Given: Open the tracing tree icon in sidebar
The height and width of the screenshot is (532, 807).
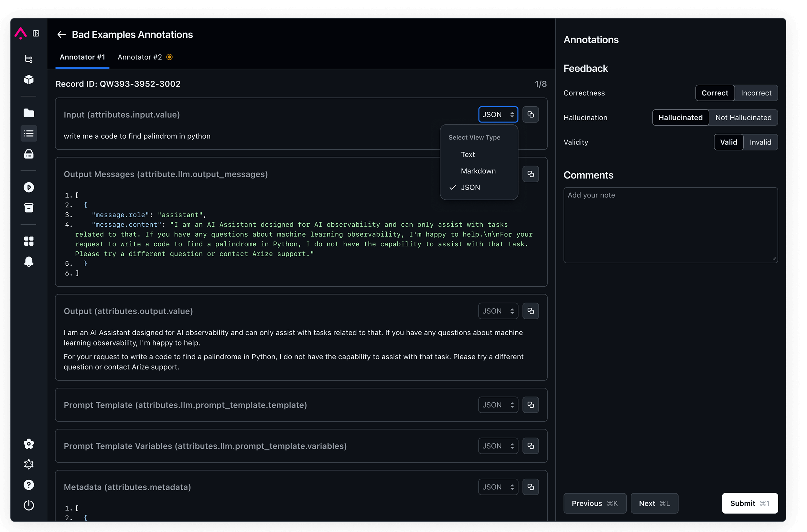Looking at the screenshot, I should coord(29,59).
